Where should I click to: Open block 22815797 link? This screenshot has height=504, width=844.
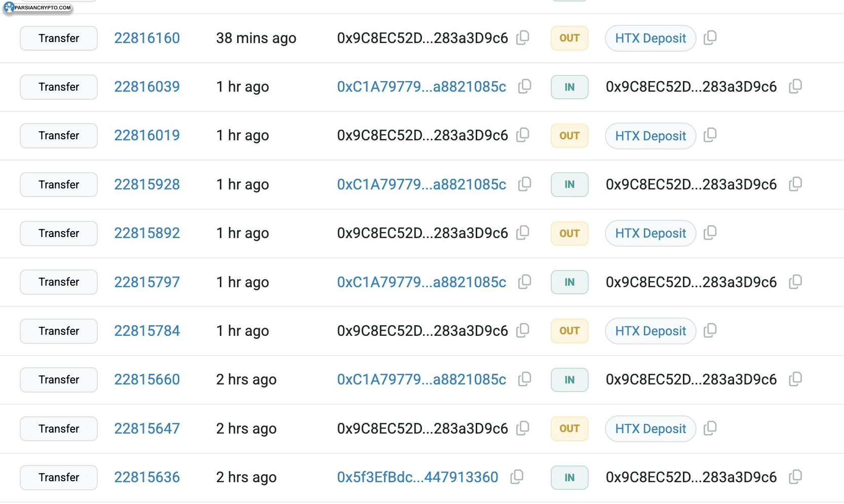(147, 282)
